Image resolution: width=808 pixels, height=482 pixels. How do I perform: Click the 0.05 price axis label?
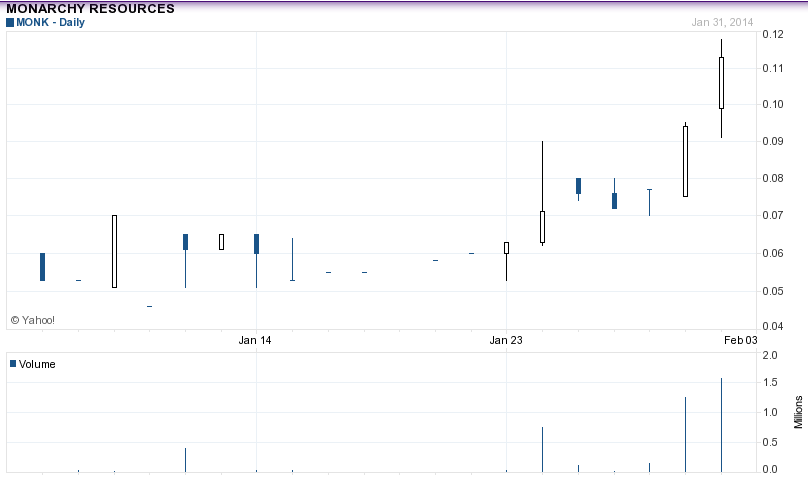coord(773,291)
